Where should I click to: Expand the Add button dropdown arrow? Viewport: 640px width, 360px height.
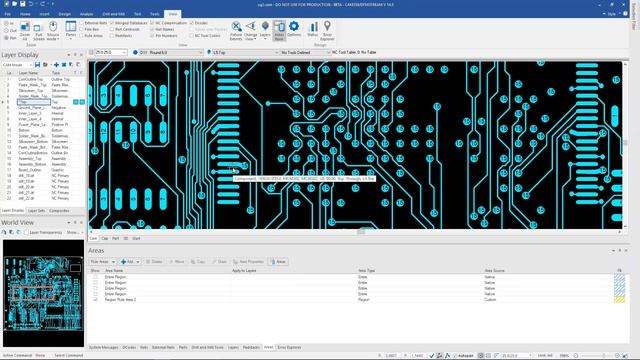click(138, 261)
